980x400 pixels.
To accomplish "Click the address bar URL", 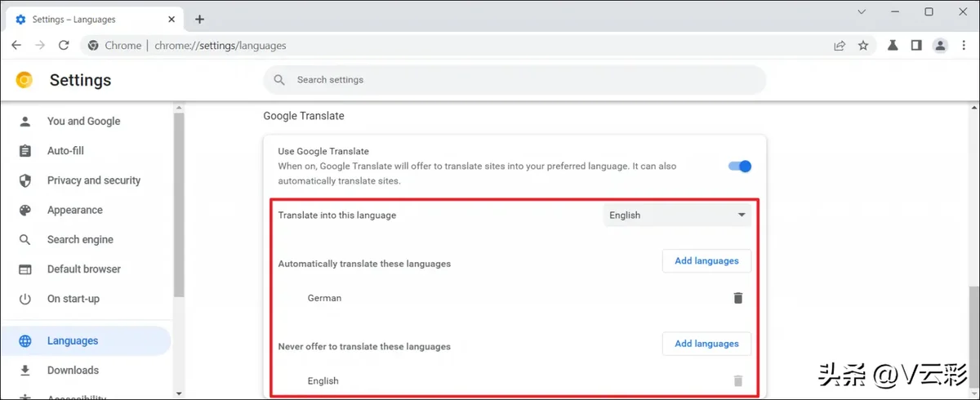I will 220,46.
